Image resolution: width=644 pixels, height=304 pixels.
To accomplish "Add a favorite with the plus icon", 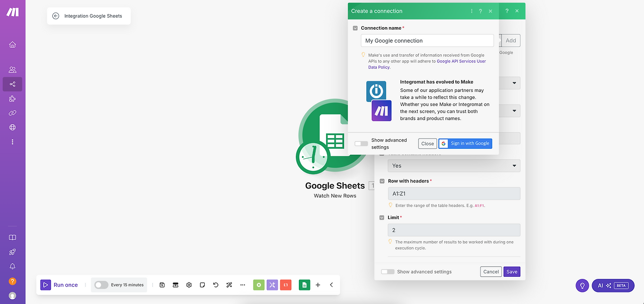I will coord(318,285).
